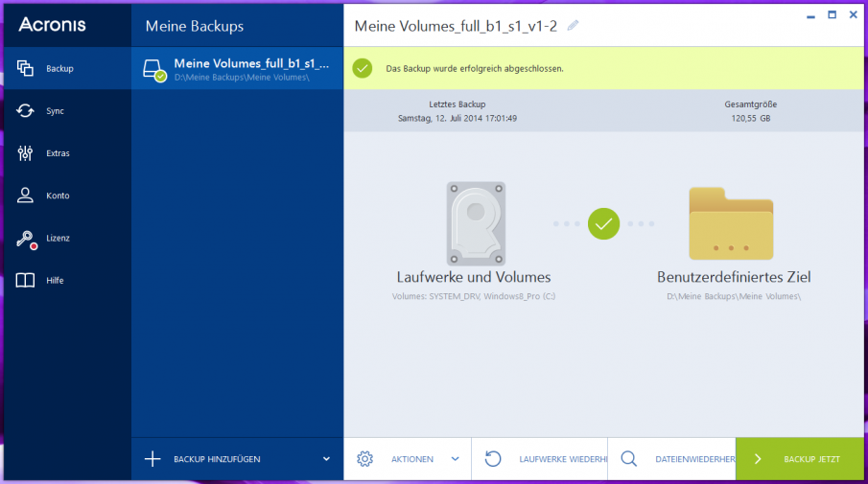The width and height of the screenshot is (868, 484).
Task: Click the Laufwerke und Volumes label
Action: [x=474, y=277]
